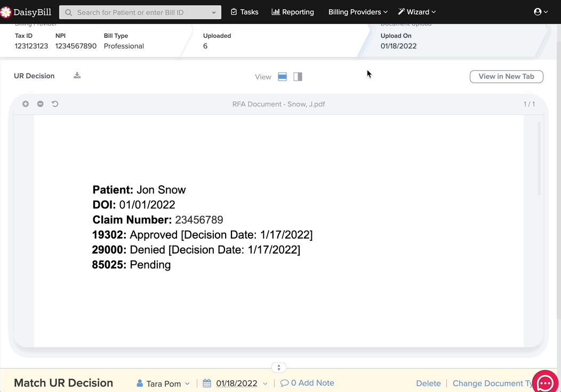Click the Bill Type value Professional
The width and height of the screenshot is (561, 392).
(x=124, y=46)
